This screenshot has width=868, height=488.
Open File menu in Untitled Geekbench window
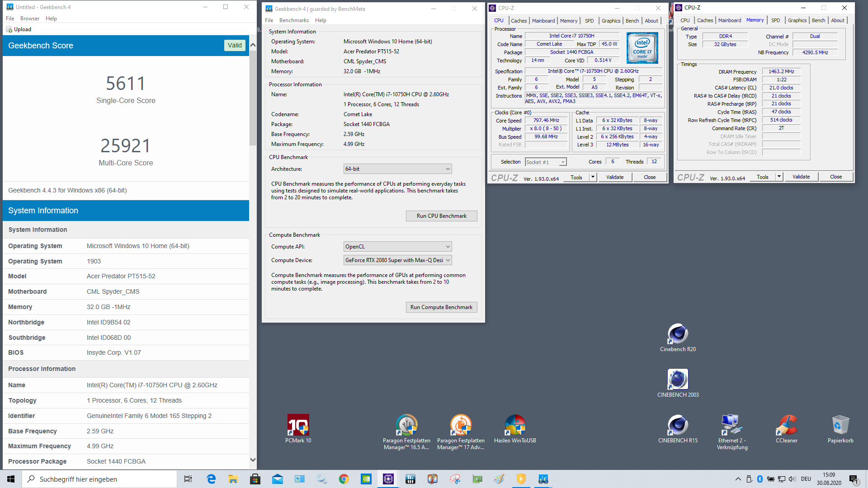[x=10, y=19]
